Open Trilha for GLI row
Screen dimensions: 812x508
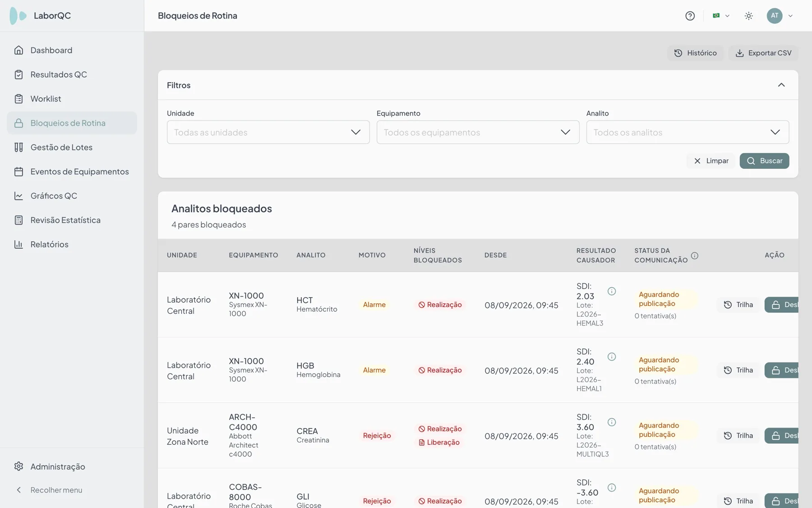738,501
